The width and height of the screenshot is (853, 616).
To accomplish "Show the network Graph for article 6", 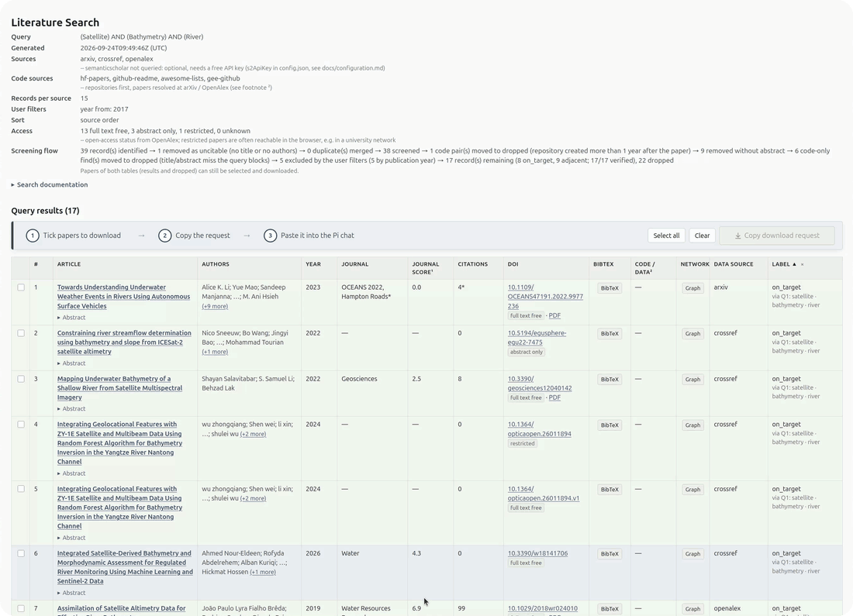I will [692, 554].
